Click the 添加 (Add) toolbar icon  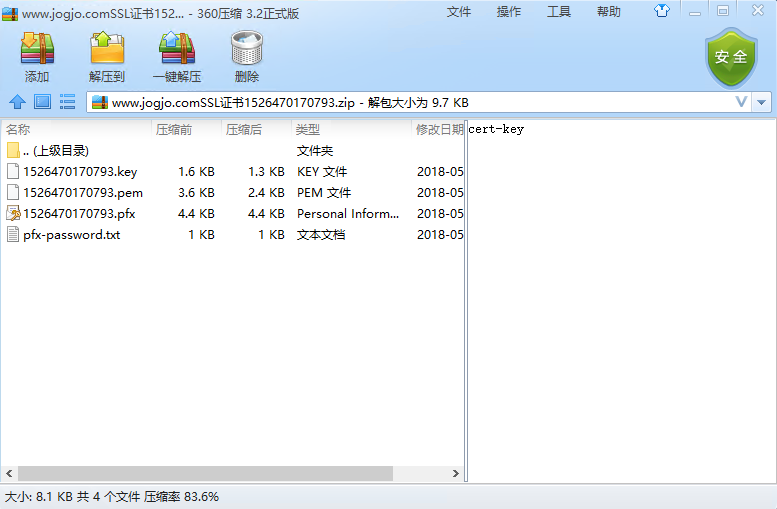(37, 49)
